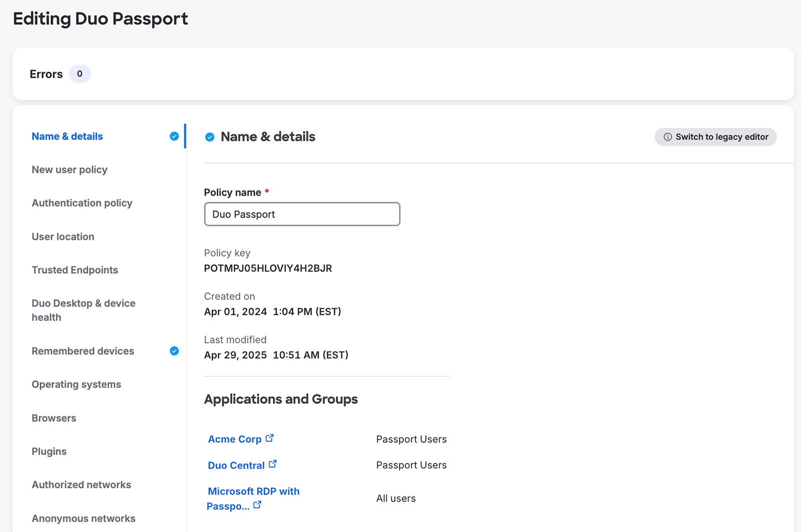Open the Authentication policy section
This screenshot has height=532, width=801.
(x=82, y=203)
